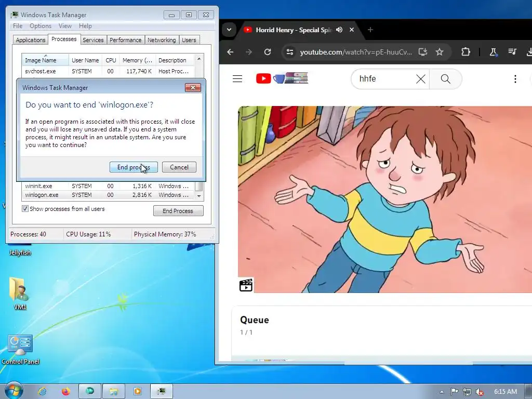This screenshot has height=399, width=532.
Task: Sort by CPU column header
Action: (x=111, y=60)
